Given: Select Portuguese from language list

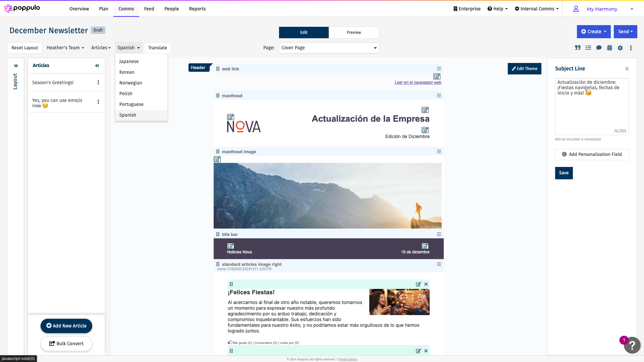Looking at the screenshot, I should click(131, 104).
